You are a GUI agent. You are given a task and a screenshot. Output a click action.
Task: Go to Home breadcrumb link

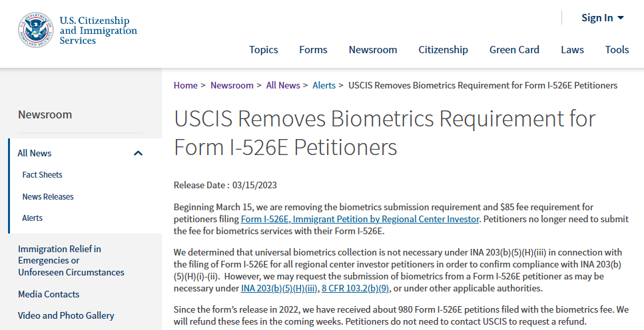pyautogui.click(x=186, y=85)
